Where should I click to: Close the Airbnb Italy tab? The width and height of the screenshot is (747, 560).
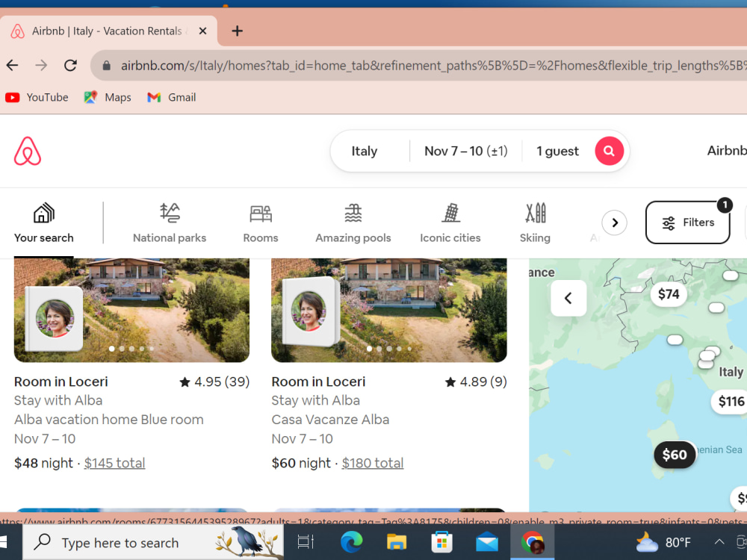pyautogui.click(x=203, y=31)
